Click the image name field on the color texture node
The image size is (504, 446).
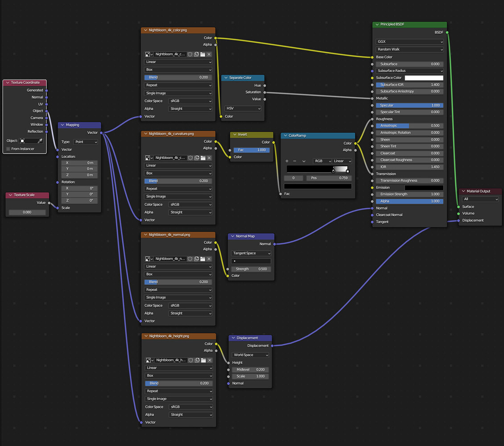[169, 54]
